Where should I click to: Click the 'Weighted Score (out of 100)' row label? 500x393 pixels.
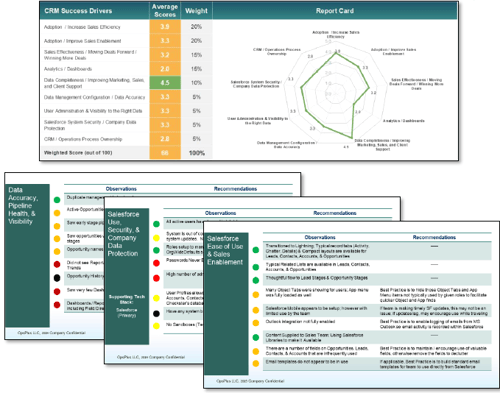[x=78, y=153]
